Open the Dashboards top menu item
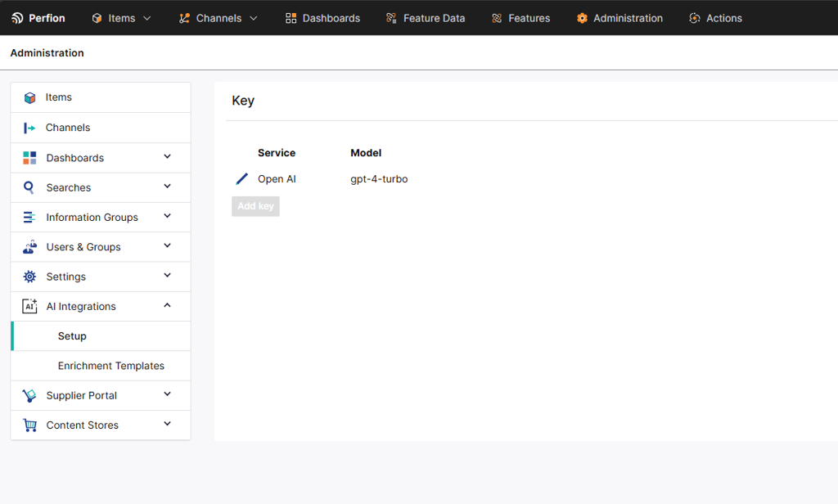838x504 pixels. 331,18
